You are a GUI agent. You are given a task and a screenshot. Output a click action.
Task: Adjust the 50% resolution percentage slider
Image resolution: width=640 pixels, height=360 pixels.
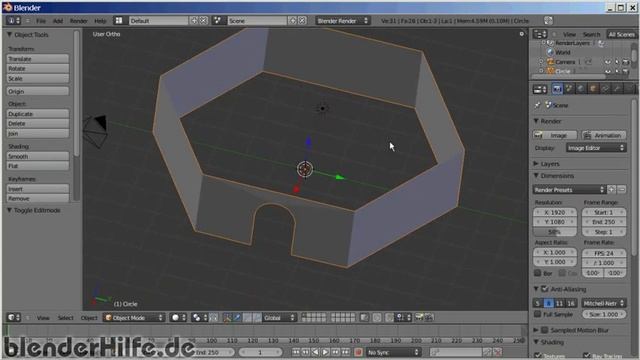(x=555, y=232)
